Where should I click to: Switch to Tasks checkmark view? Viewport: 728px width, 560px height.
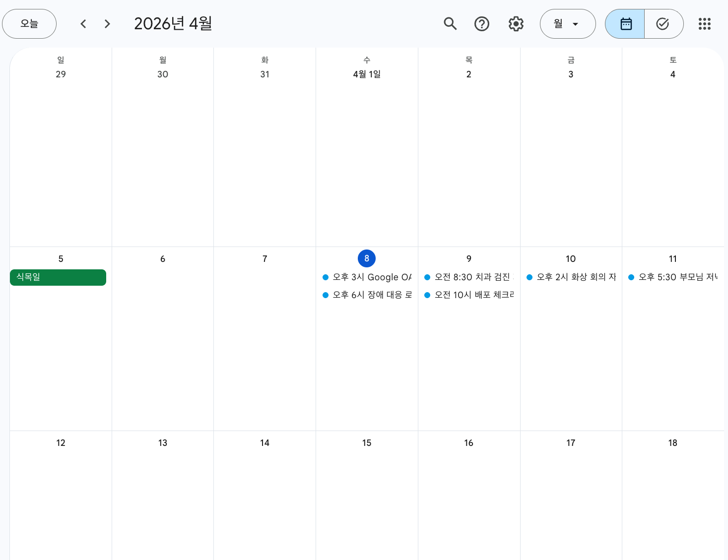(x=663, y=24)
